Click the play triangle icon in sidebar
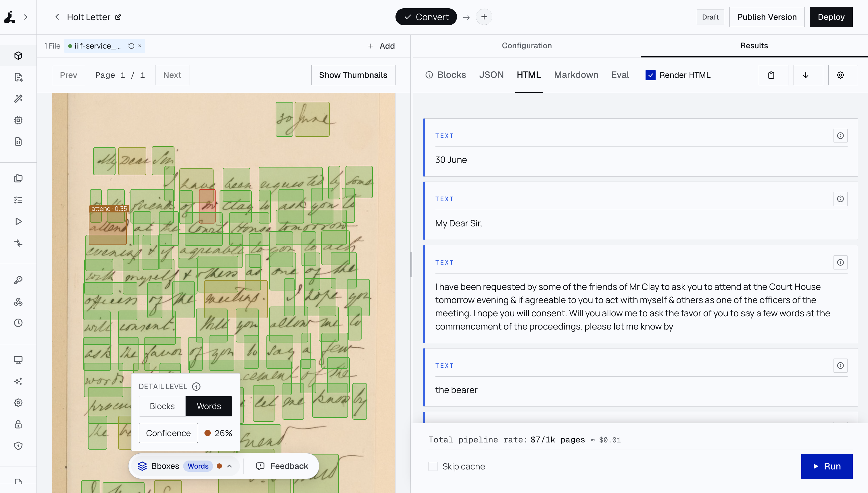The height and width of the screenshot is (493, 868). (x=18, y=222)
